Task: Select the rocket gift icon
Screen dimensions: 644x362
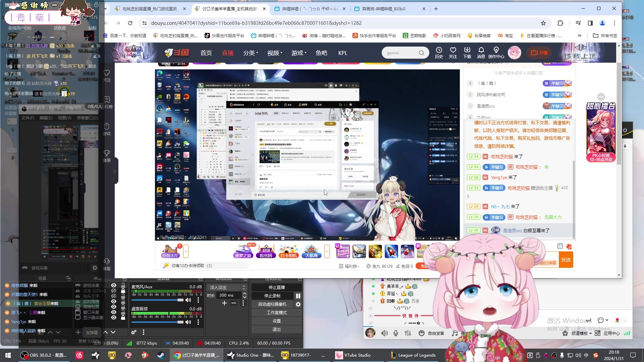Action: tap(391, 251)
